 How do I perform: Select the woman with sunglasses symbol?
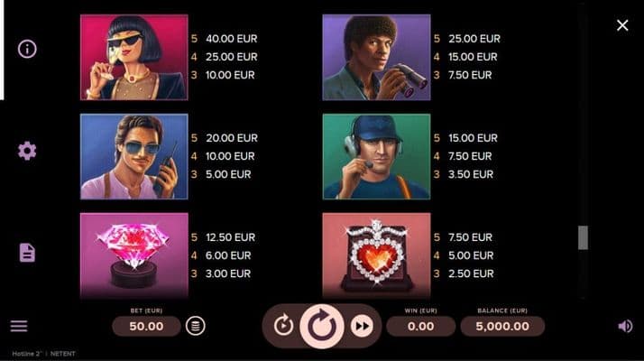pyautogui.click(x=133, y=57)
